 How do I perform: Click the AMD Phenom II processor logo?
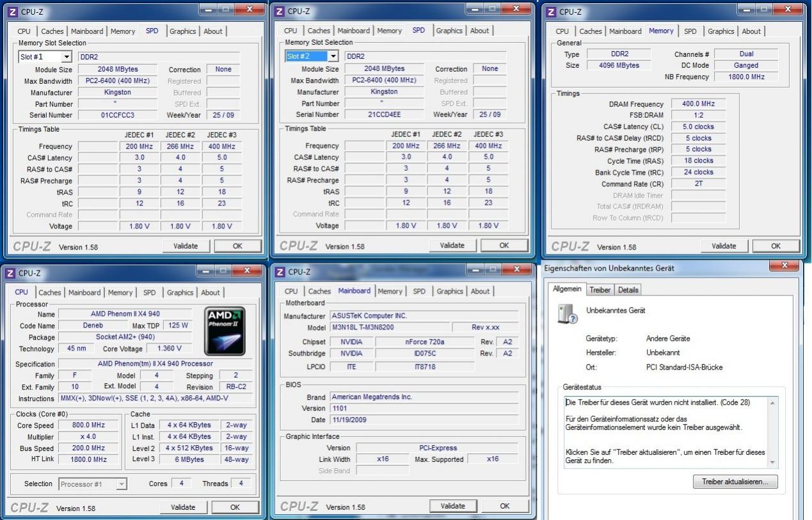(x=225, y=331)
